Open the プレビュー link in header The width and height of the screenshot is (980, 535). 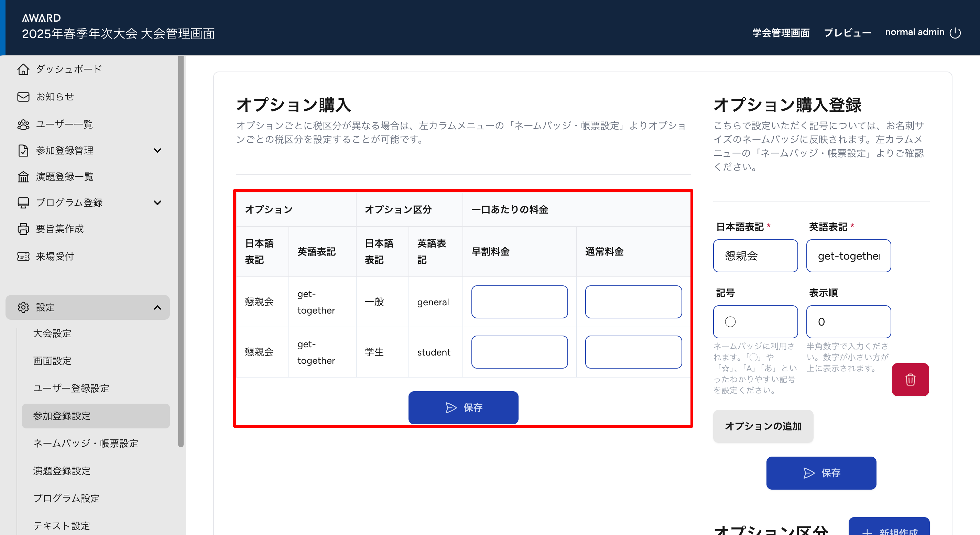(847, 33)
